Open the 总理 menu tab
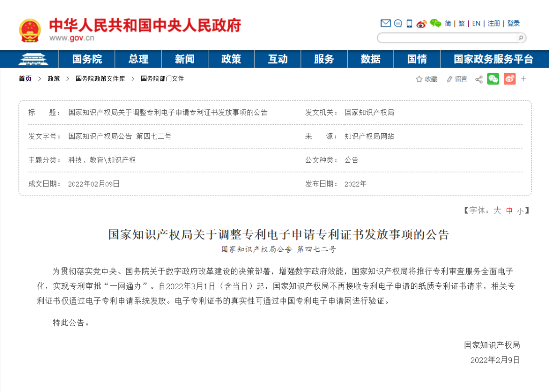Image resolution: width=549 pixels, height=392 pixels. coord(138,59)
